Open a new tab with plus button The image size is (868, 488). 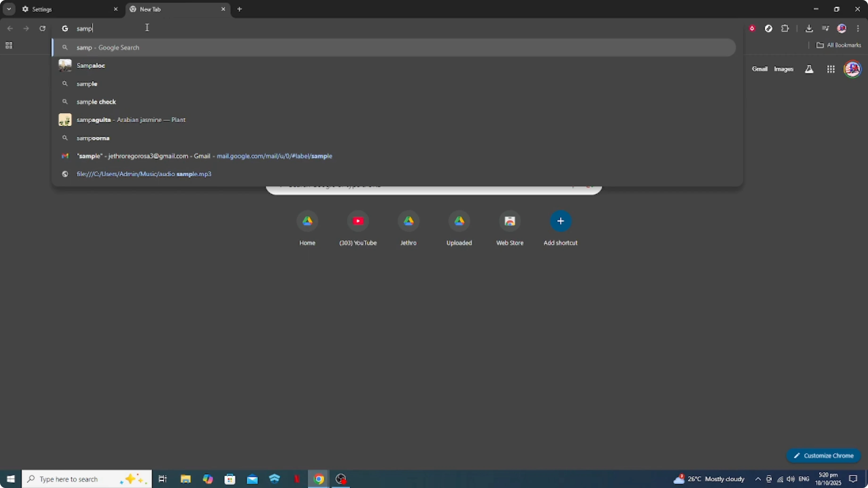click(240, 9)
